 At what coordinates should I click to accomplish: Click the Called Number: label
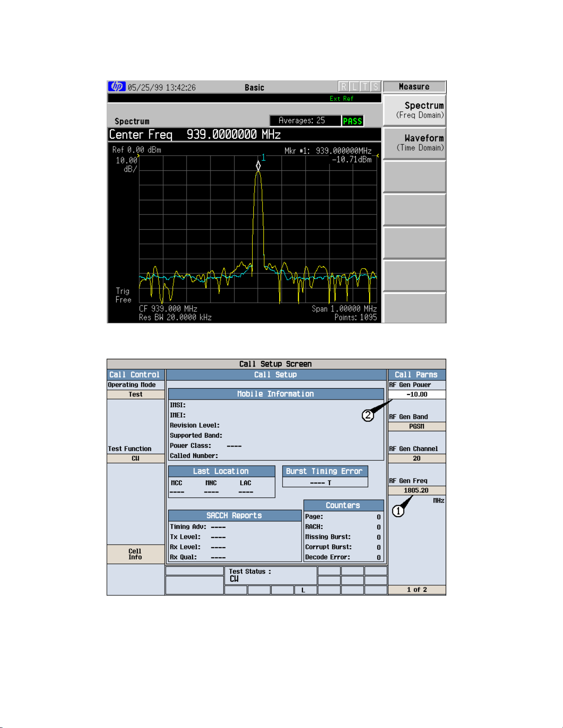[x=194, y=456]
